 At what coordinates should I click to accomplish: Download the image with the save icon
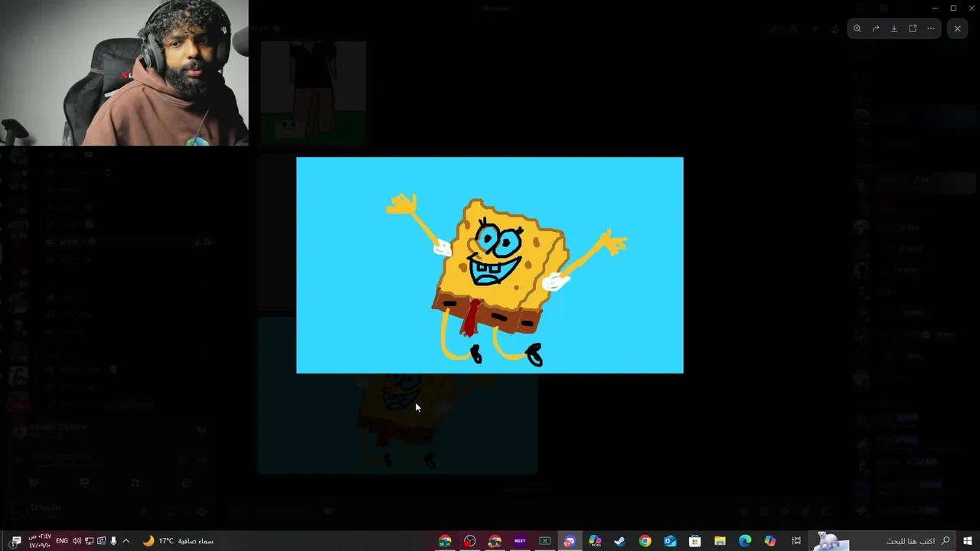(x=894, y=28)
